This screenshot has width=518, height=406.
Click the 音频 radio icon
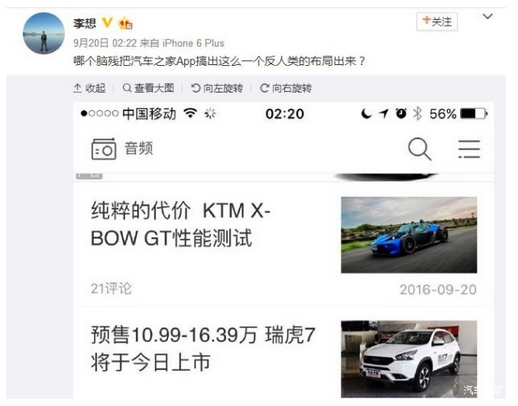click(104, 149)
